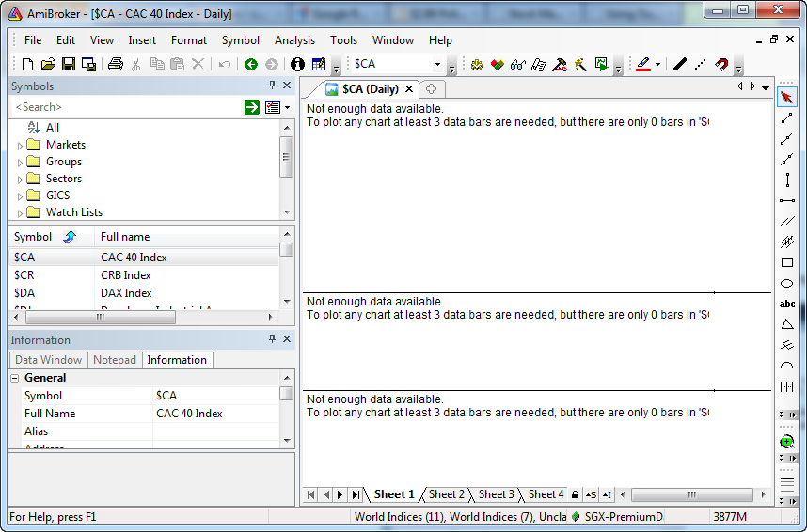Select the rectangle drawing tool
The width and height of the screenshot is (807, 532).
click(787, 263)
